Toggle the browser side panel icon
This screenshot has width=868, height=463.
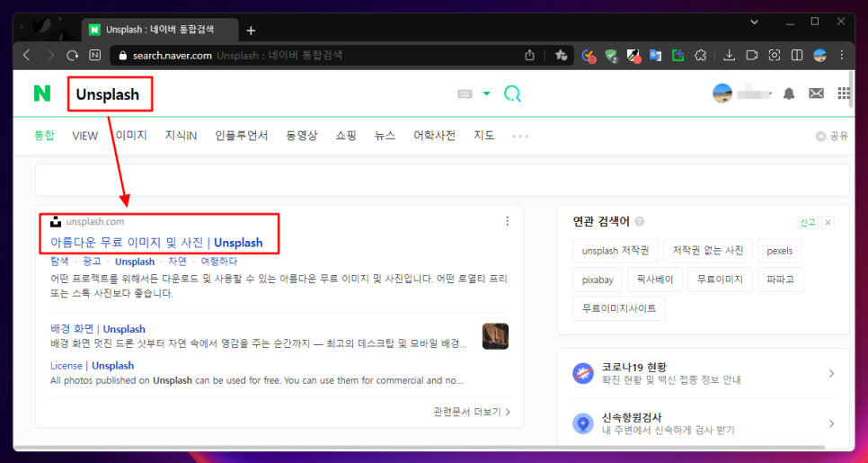click(797, 56)
